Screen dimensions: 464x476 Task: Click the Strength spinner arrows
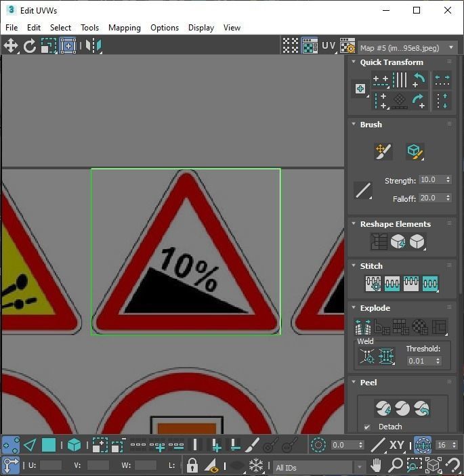click(x=448, y=179)
